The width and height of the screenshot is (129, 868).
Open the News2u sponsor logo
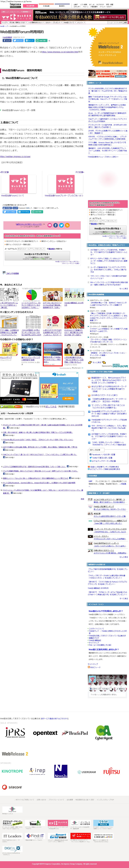click(61, 771)
